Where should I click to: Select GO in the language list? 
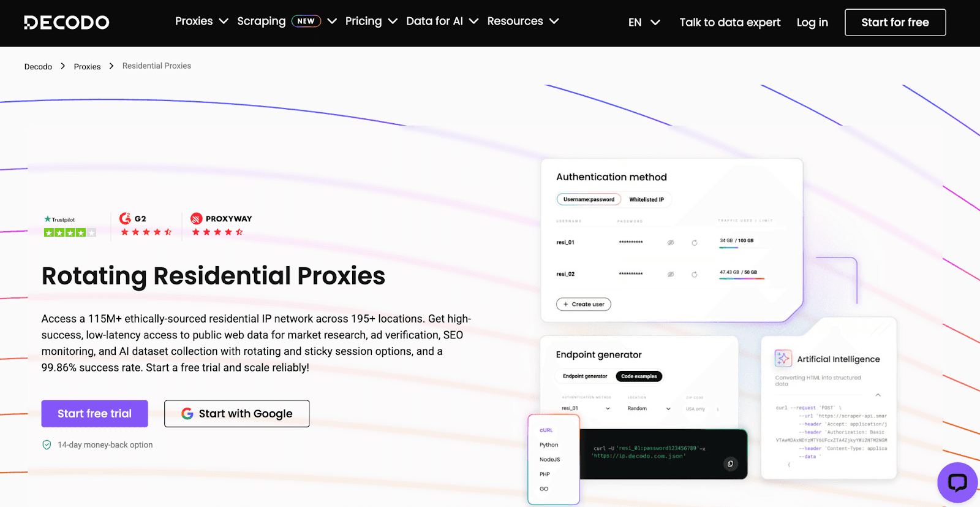(x=544, y=489)
